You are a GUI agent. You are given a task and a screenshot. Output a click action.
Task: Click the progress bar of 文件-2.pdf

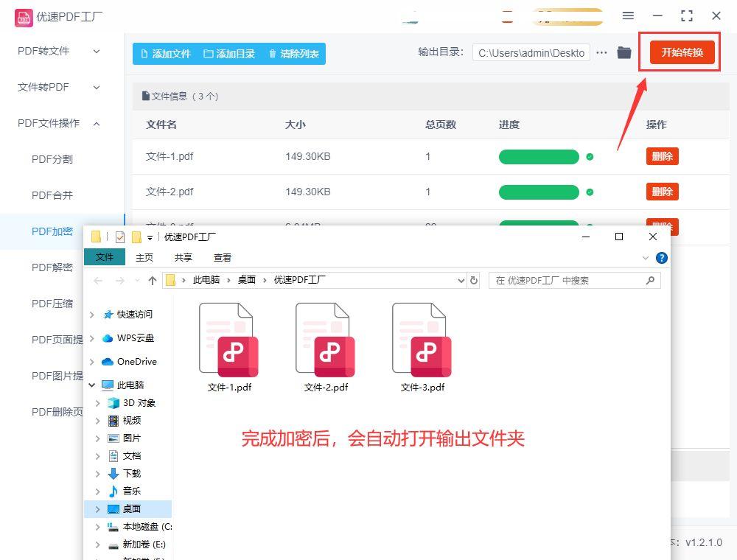(x=539, y=192)
